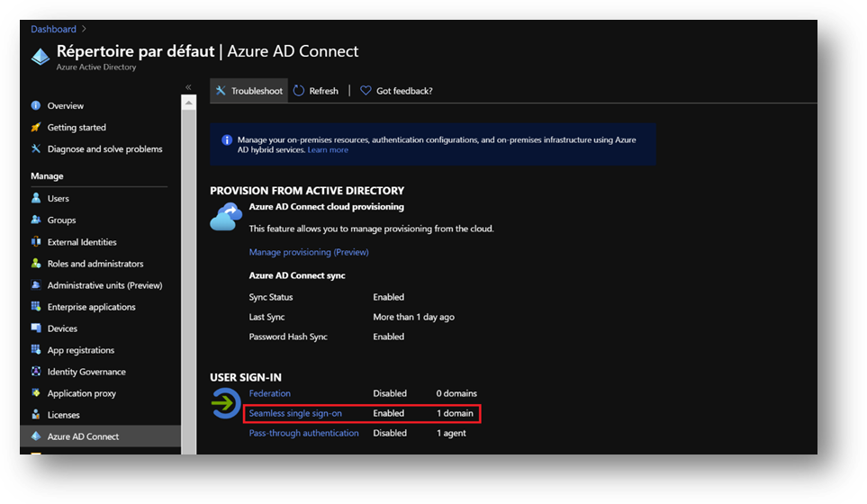Image resolution: width=867 pixels, height=504 pixels.
Task: Click the '1 domain' seamless SSO value
Action: pyautogui.click(x=455, y=413)
